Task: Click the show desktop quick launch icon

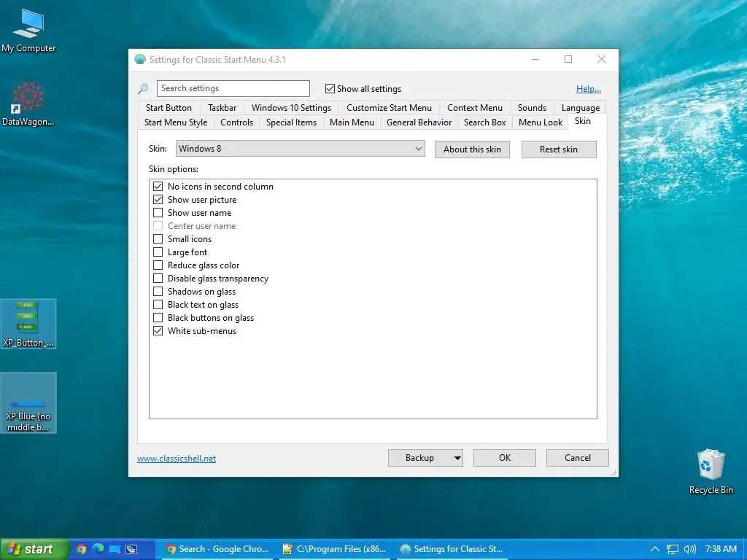Action: coord(115,549)
